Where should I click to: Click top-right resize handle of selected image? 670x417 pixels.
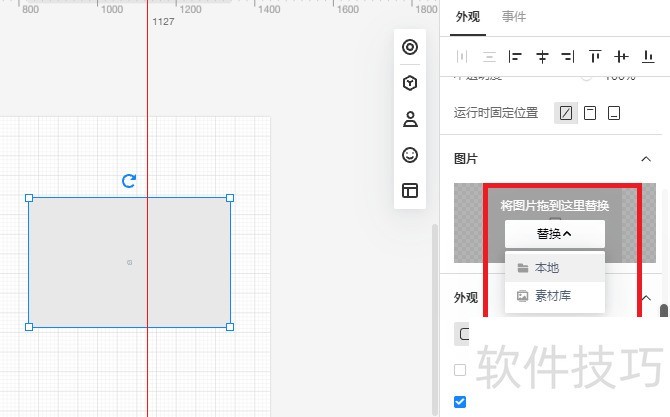click(x=230, y=198)
